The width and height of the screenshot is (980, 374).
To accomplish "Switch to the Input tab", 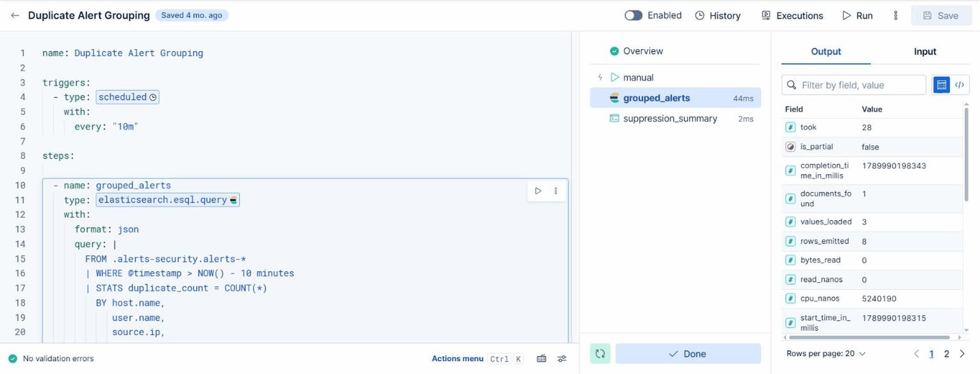I will click(925, 52).
